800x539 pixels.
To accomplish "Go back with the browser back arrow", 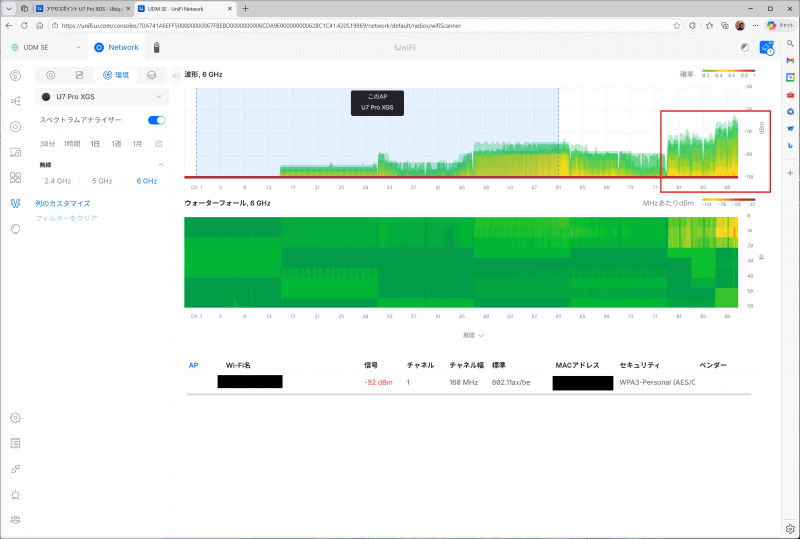I will pos(9,26).
